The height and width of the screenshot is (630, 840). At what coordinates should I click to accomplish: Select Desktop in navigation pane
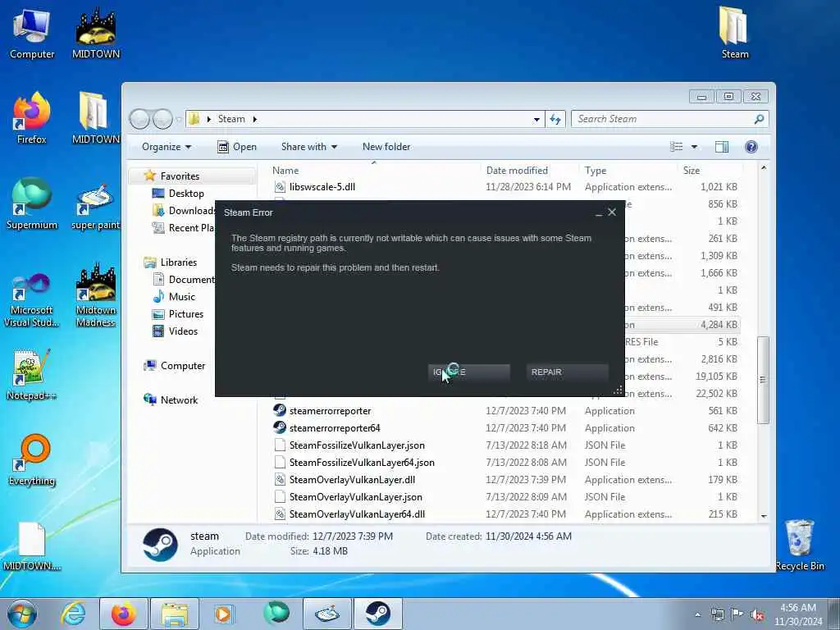[x=186, y=194]
